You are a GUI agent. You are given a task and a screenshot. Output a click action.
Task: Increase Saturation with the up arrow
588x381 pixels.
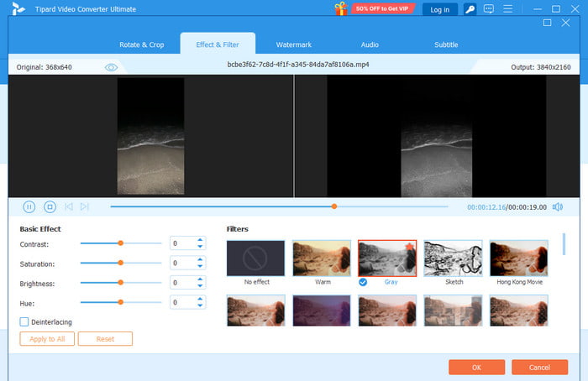pos(200,259)
